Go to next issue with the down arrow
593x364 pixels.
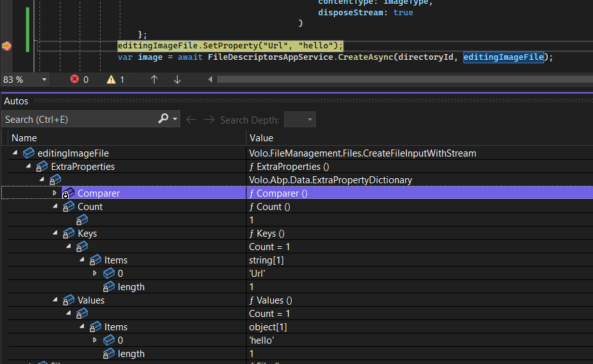pyautogui.click(x=177, y=80)
